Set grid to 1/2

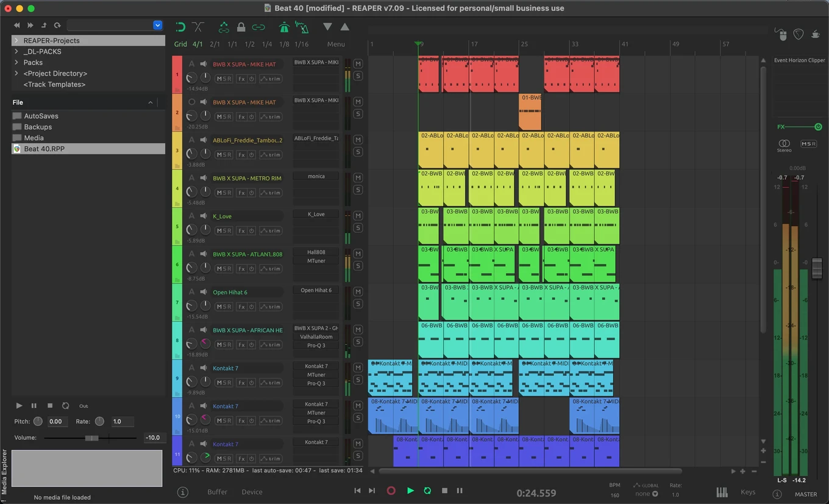249,44
